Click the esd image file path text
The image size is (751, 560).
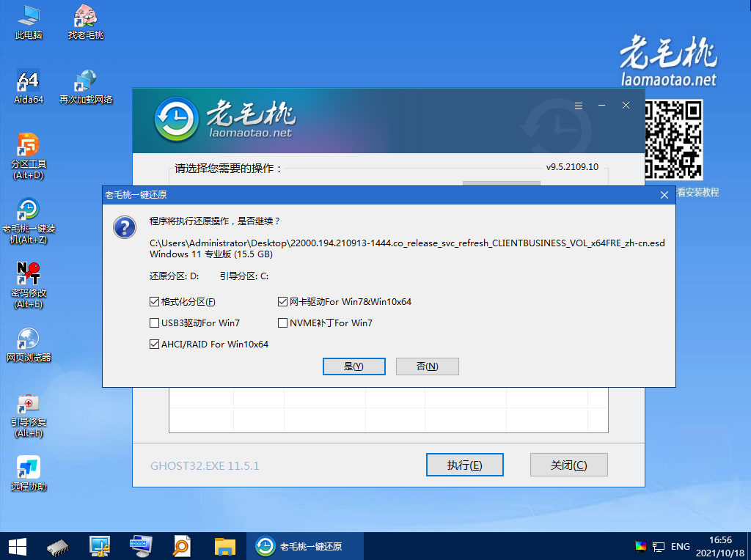coord(407,243)
